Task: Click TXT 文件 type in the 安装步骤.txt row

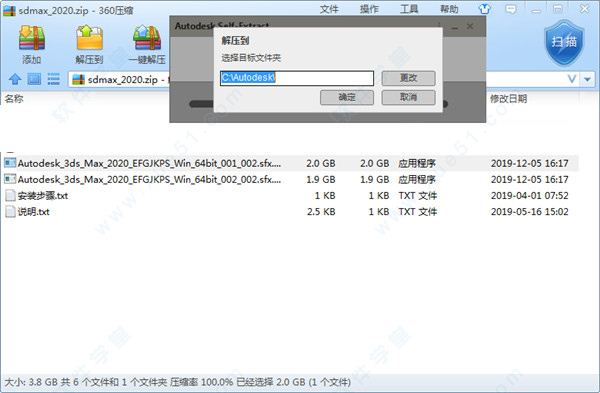Action: tap(417, 196)
